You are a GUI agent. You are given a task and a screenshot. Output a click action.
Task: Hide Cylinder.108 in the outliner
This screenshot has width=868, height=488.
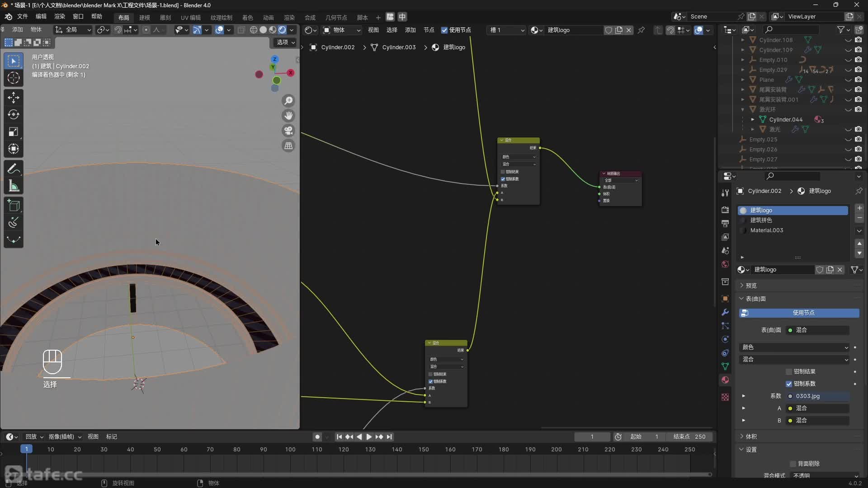tap(848, 40)
